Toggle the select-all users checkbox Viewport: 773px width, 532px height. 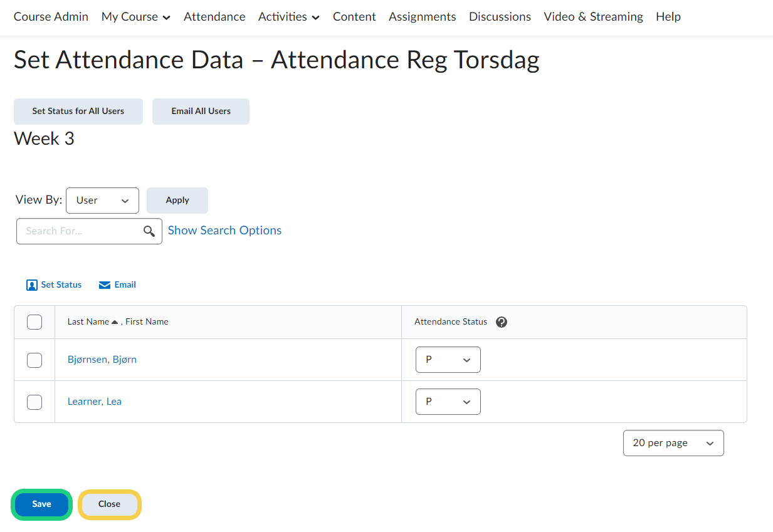coord(34,322)
